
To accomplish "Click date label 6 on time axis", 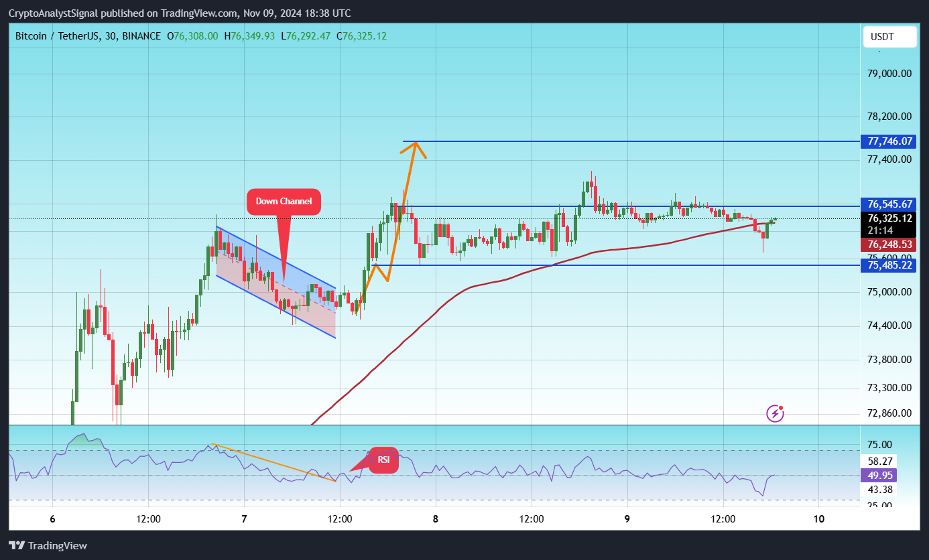I will point(52,519).
